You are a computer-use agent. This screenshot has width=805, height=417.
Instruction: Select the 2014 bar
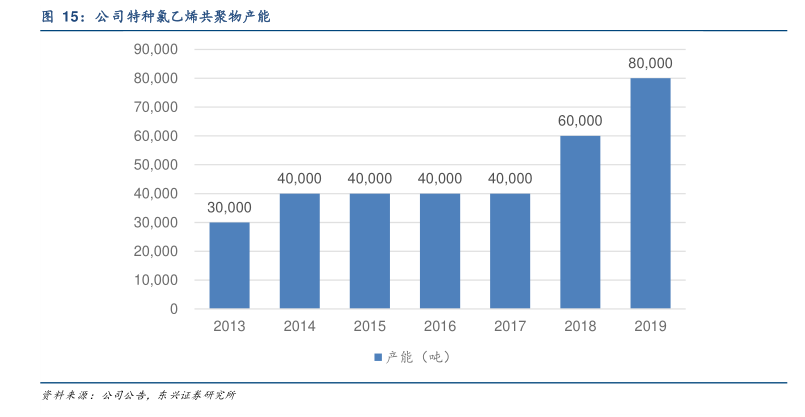point(300,251)
